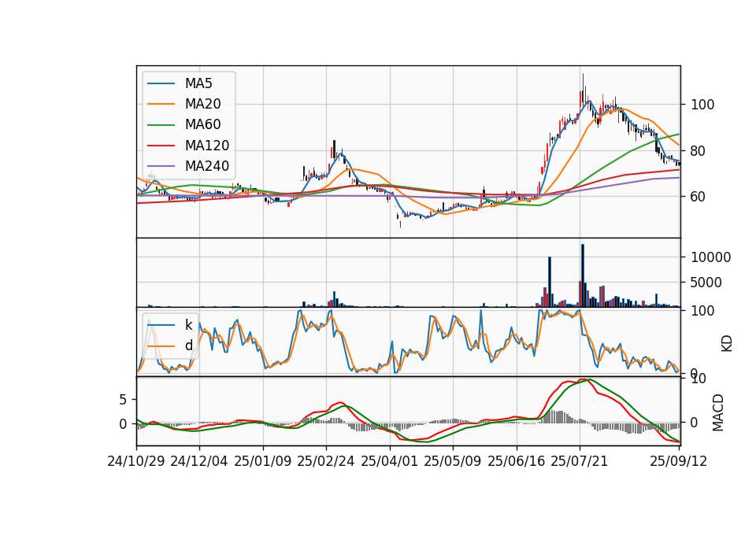The image size is (756, 543).
Task: Click the 'd' legend label in KD panel
Action: point(188,345)
